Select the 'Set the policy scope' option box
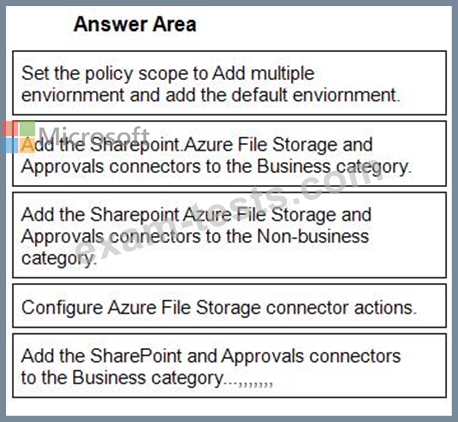Screen dimensions: 458x422 coord(229,83)
